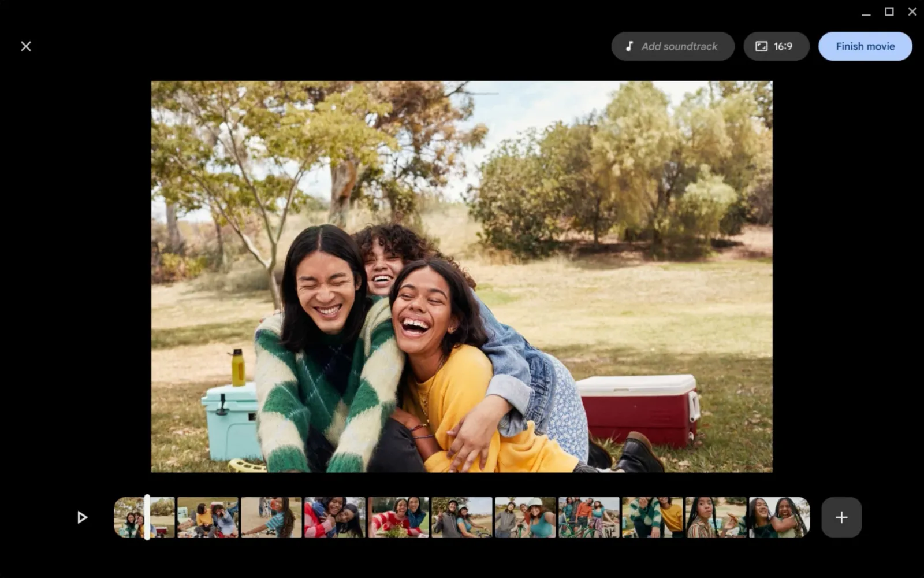This screenshot has width=924, height=578.
Task: Open the fifth clip with women holding flowers
Action: click(398, 517)
